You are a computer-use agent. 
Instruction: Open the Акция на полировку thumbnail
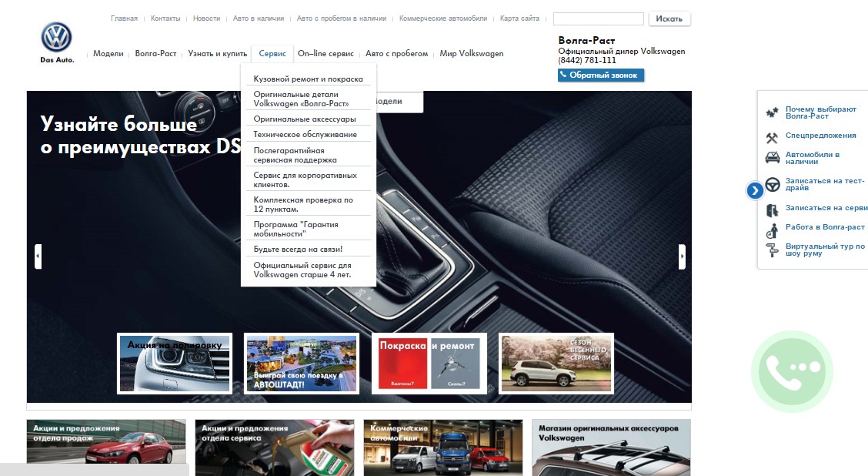(175, 364)
